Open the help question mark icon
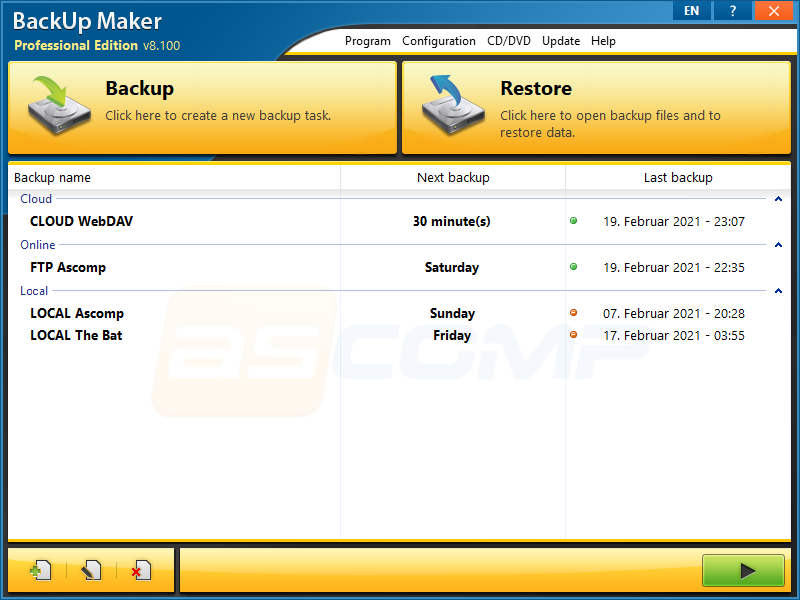This screenshot has height=600, width=800. [x=732, y=11]
